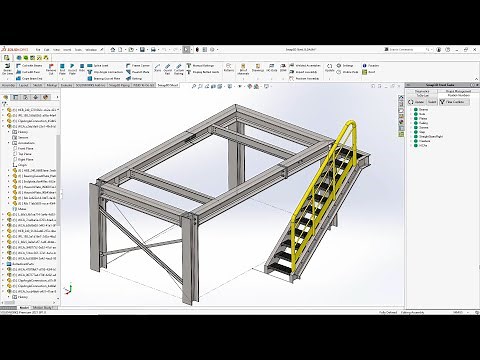The height and width of the screenshot is (360, 480).
Task: Open Online Help from ribbon
Action: point(347,72)
